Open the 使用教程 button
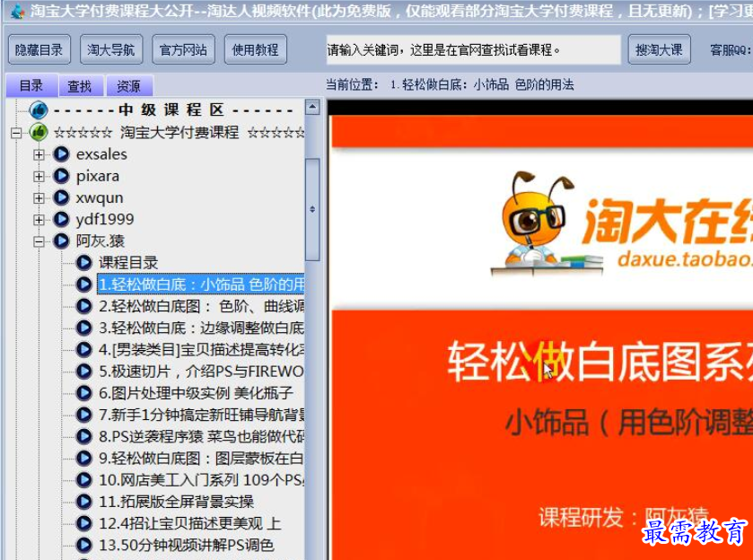 [x=256, y=49]
